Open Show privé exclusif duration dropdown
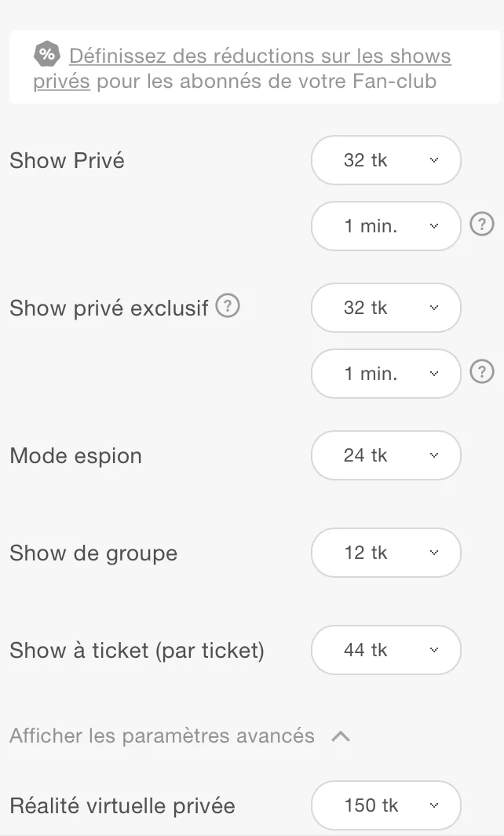 385,374
